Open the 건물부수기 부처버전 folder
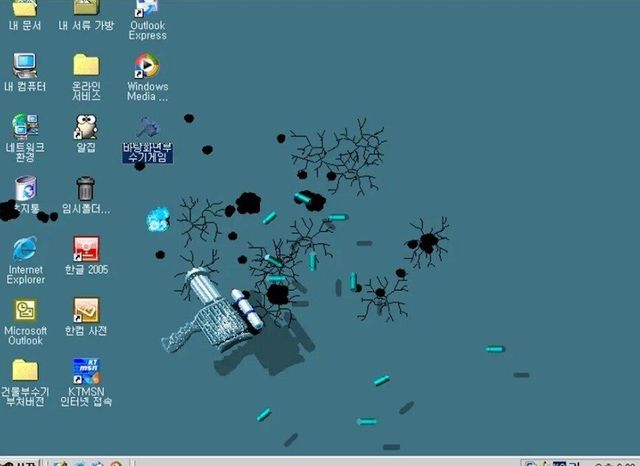The image size is (640, 466). 25,371
